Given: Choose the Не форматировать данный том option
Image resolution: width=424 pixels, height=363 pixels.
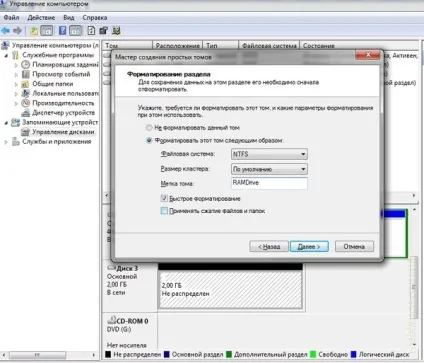Looking at the screenshot, I should click(x=149, y=127).
